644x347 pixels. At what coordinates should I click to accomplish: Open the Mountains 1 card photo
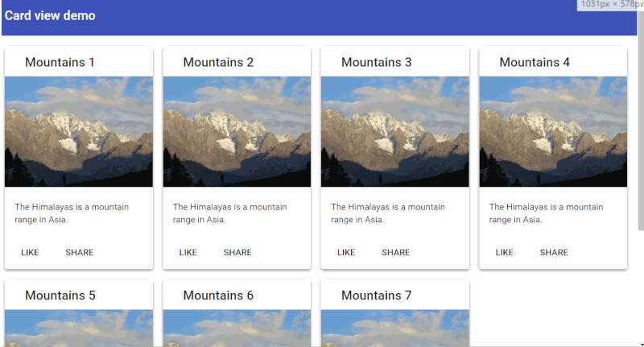coord(79,132)
